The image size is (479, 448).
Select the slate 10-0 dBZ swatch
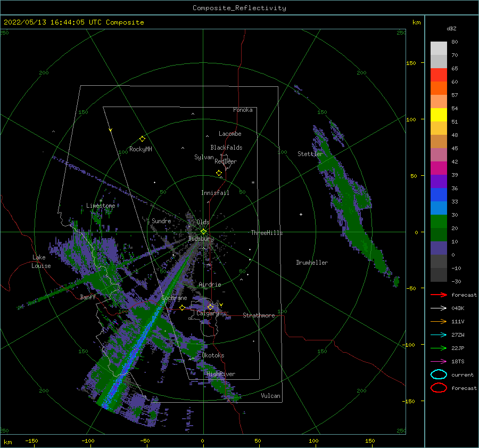click(439, 248)
